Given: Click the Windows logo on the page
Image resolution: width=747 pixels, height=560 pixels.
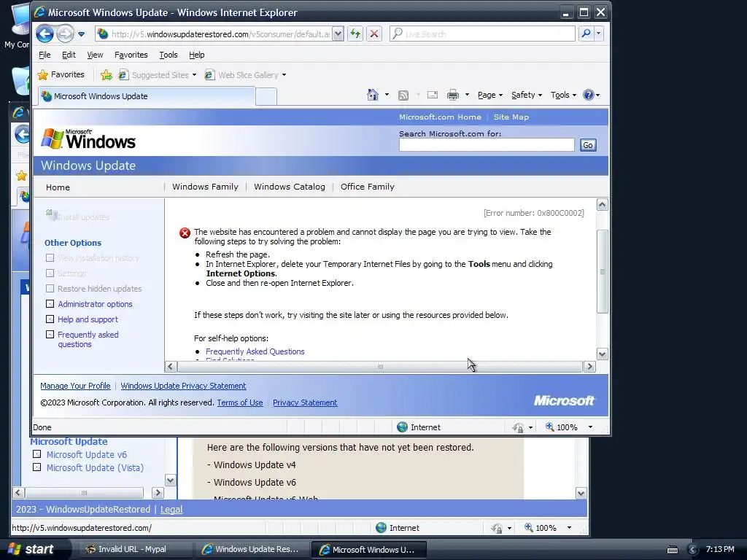Looking at the screenshot, I should point(88,139).
